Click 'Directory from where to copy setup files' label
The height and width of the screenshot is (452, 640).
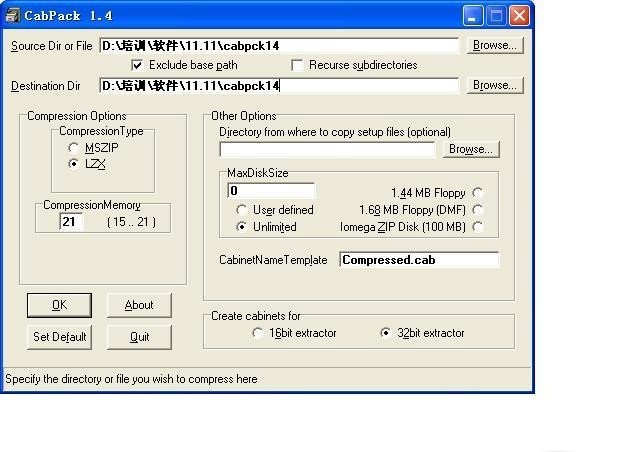pyautogui.click(x=335, y=132)
